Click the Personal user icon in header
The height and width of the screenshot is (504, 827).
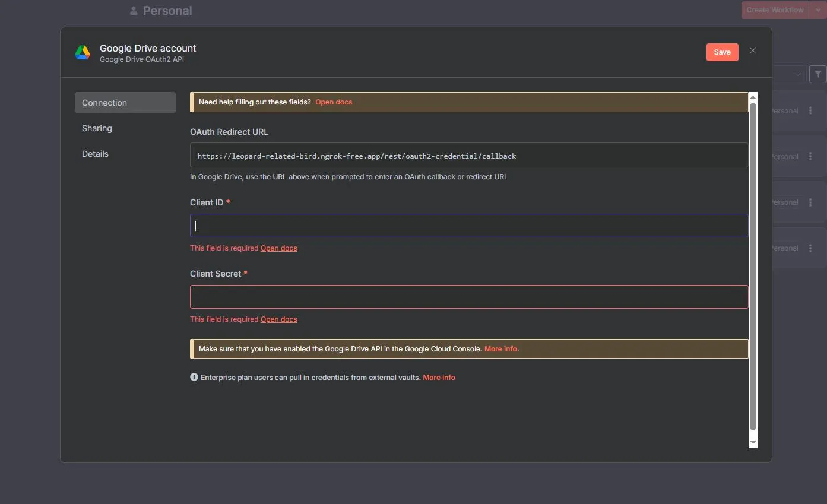(x=134, y=11)
